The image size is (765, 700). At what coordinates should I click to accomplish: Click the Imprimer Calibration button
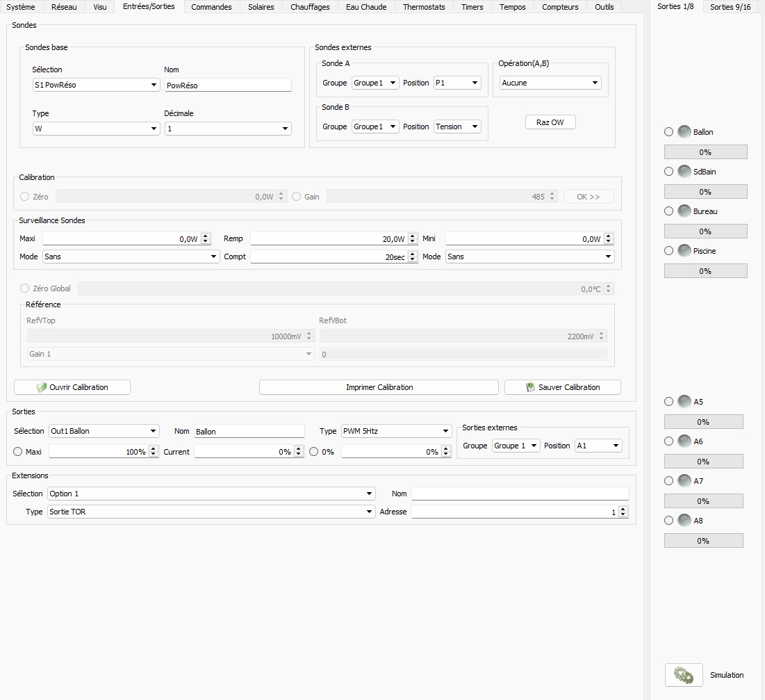point(379,387)
